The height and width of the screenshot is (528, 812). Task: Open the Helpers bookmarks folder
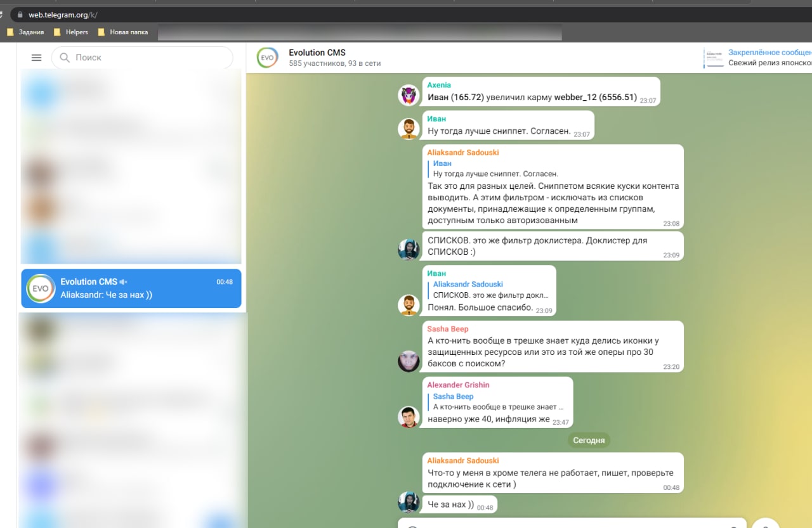[71, 32]
